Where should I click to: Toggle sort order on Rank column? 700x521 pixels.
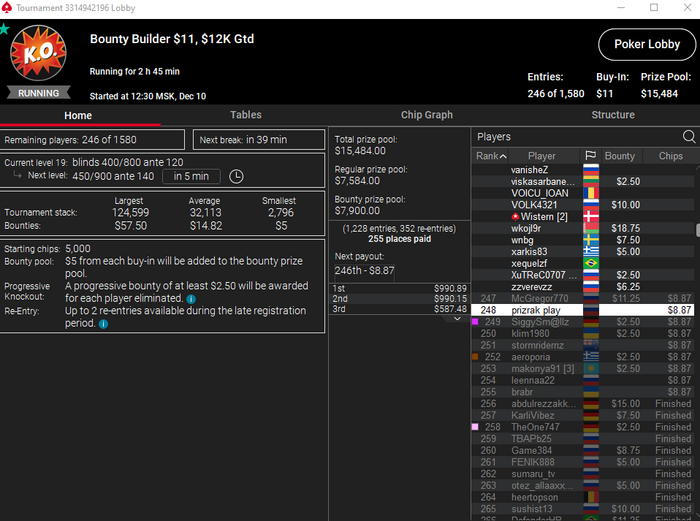coord(491,156)
